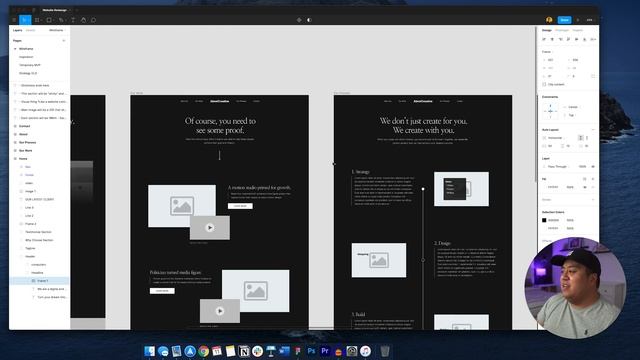Screen dimensions: 640x360
Task: Switch to the Inspect tab
Action: point(577,30)
